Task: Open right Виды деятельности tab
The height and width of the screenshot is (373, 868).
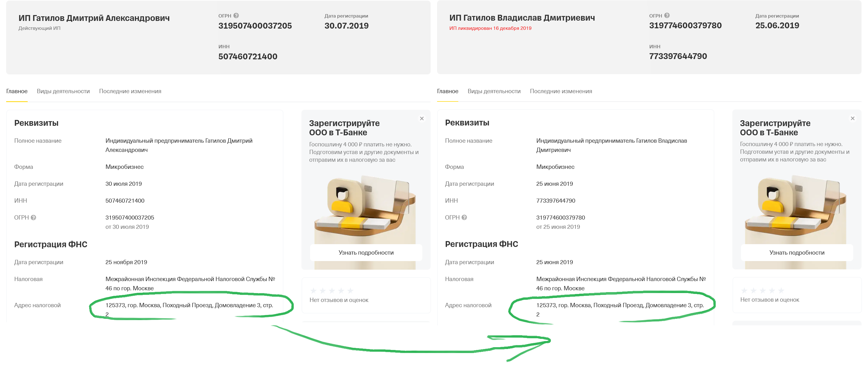Action: click(494, 91)
